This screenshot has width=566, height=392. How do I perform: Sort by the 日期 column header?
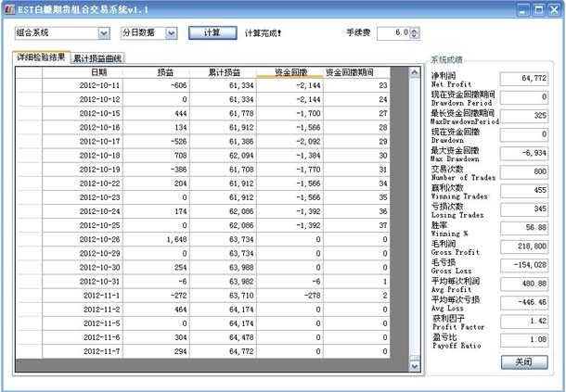coord(98,71)
